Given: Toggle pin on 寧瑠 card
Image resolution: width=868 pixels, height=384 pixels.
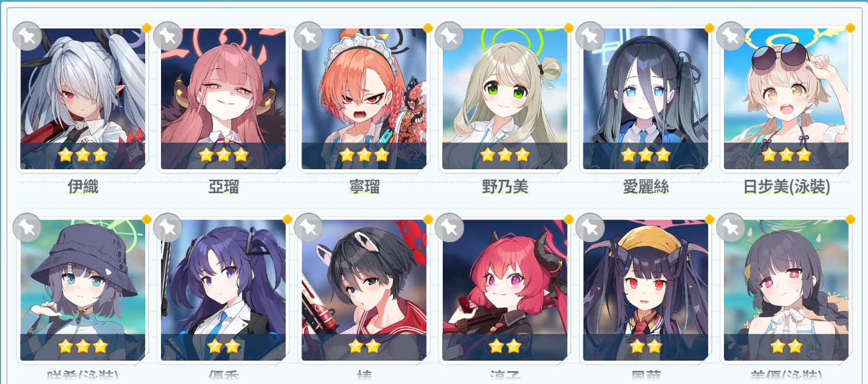Looking at the screenshot, I should 308,36.
